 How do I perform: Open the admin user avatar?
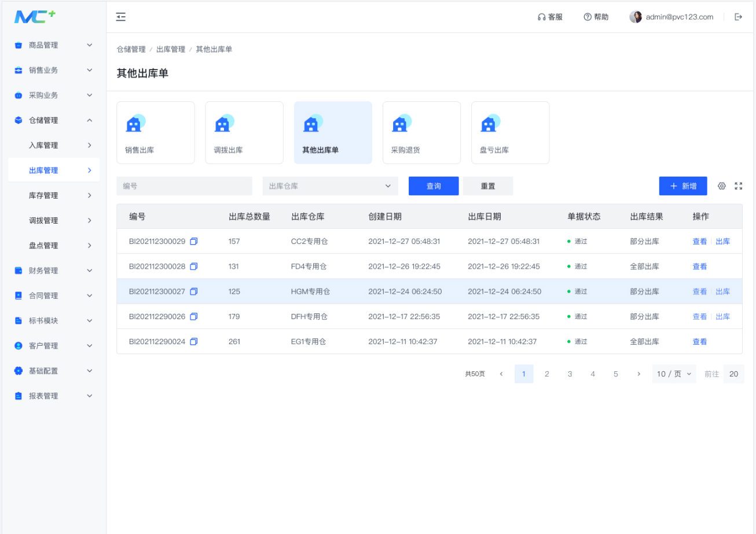pos(636,17)
